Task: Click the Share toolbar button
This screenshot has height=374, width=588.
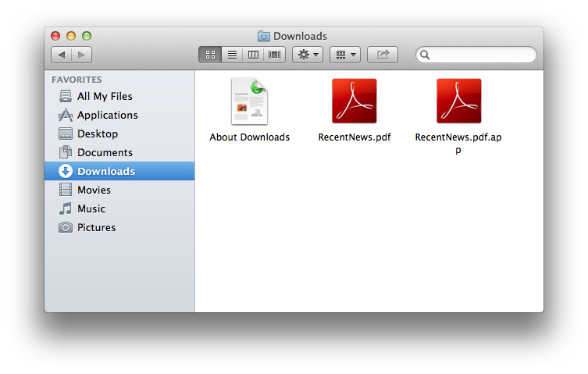Action: click(383, 55)
